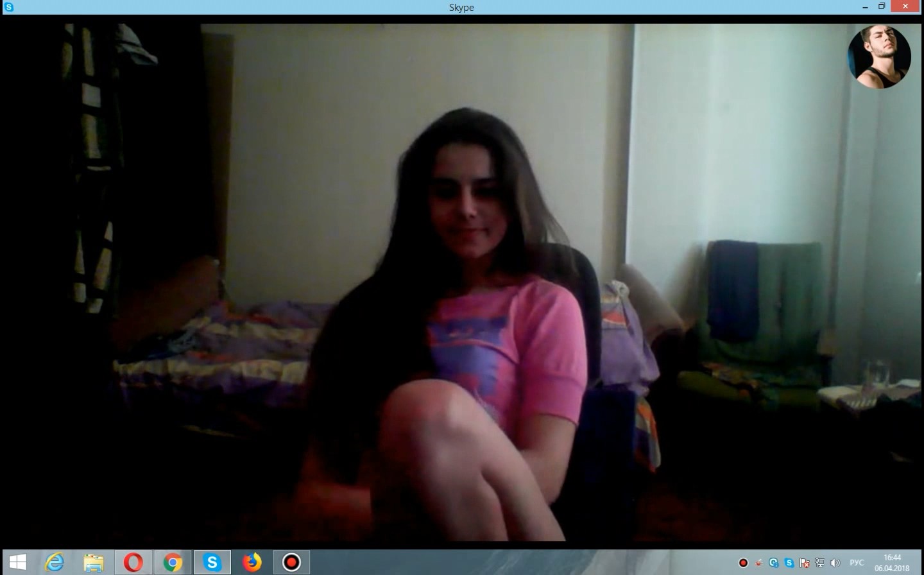Image resolution: width=924 pixels, height=575 pixels.
Task: Open Google Chrome from the taskbar
Action: pyautogui.click(x=173, y=563)
